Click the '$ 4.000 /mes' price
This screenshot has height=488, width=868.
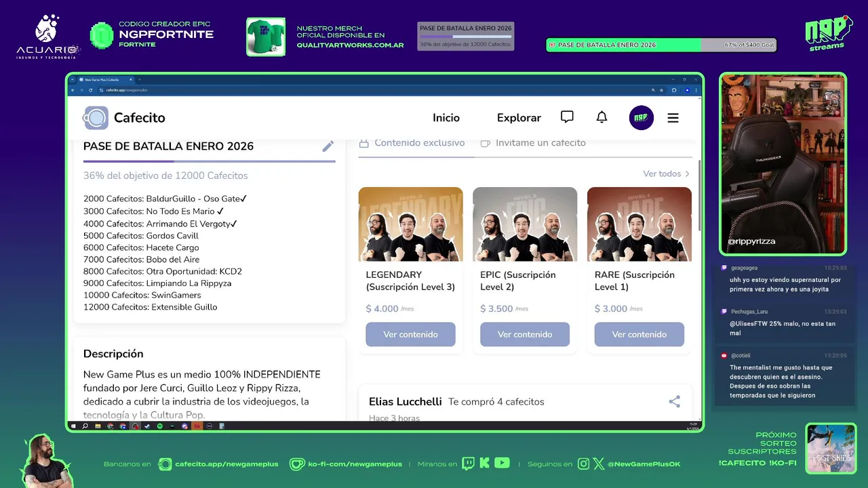[390, 309]
